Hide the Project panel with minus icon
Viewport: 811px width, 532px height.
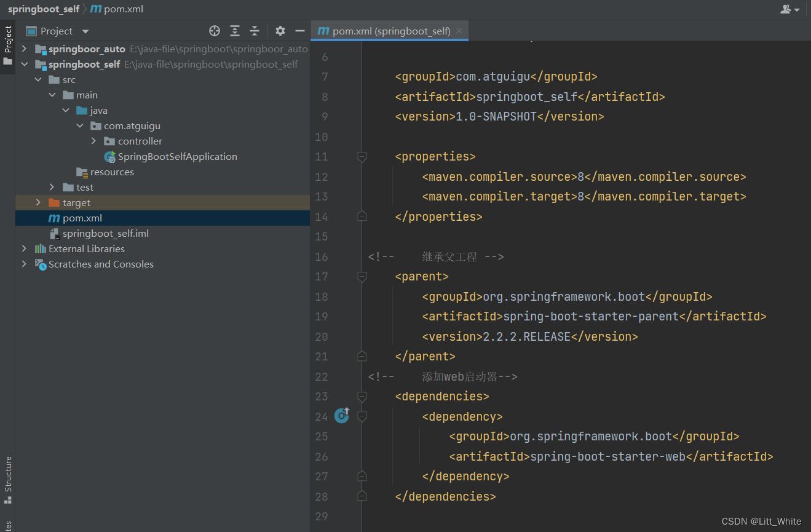[300, 31]
